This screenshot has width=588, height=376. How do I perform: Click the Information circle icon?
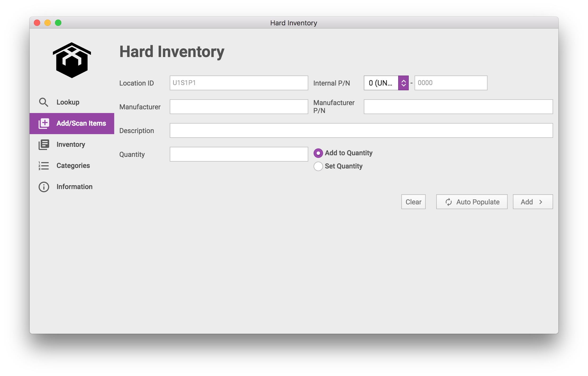pos(44,187)
